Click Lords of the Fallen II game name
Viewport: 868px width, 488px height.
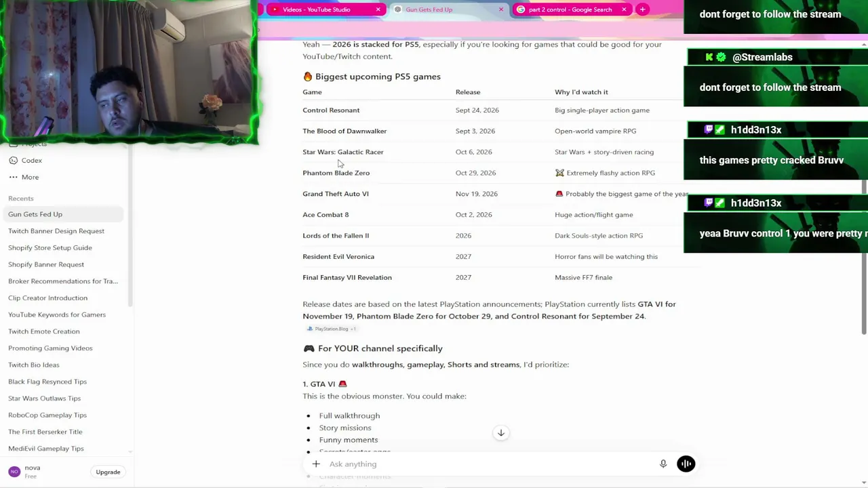point(336,236)
